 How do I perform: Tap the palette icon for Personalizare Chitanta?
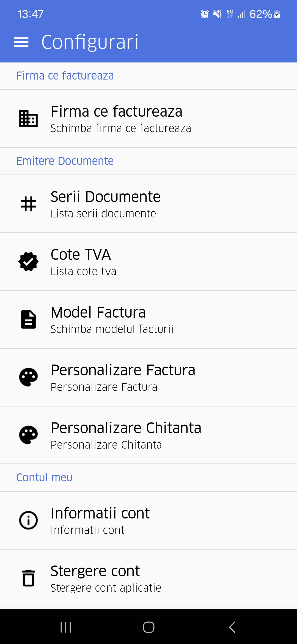pyautogui.click(x=28, y=435)
